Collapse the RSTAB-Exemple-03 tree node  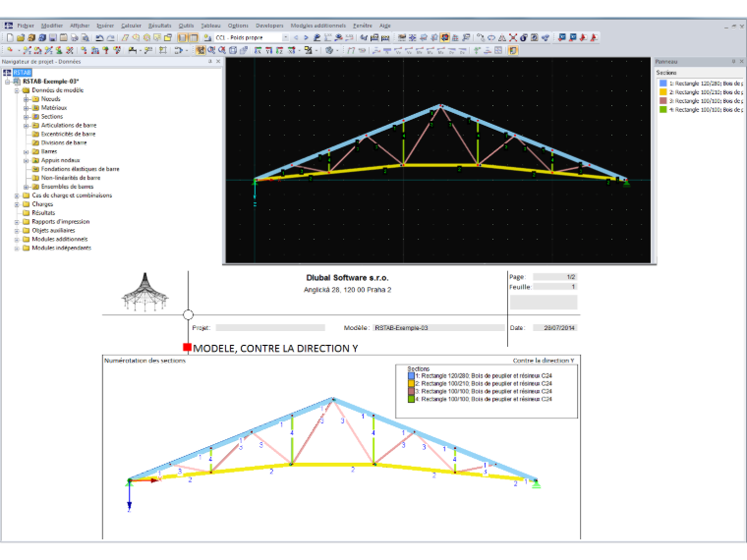[8, 82]
